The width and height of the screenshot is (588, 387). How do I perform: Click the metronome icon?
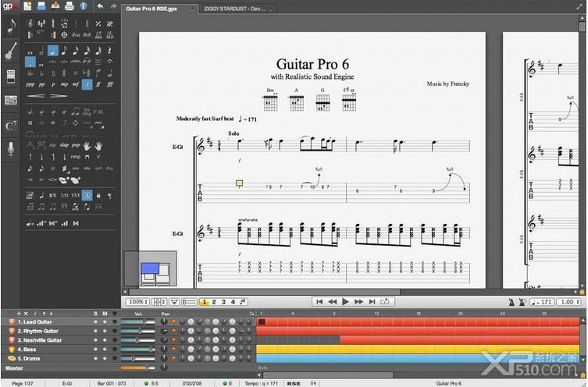(511, 302)
